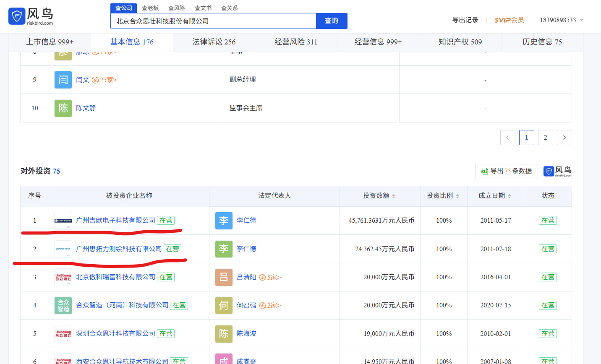Open 合众智造（河南）科技有限公司 link

(x=122, y=305)
